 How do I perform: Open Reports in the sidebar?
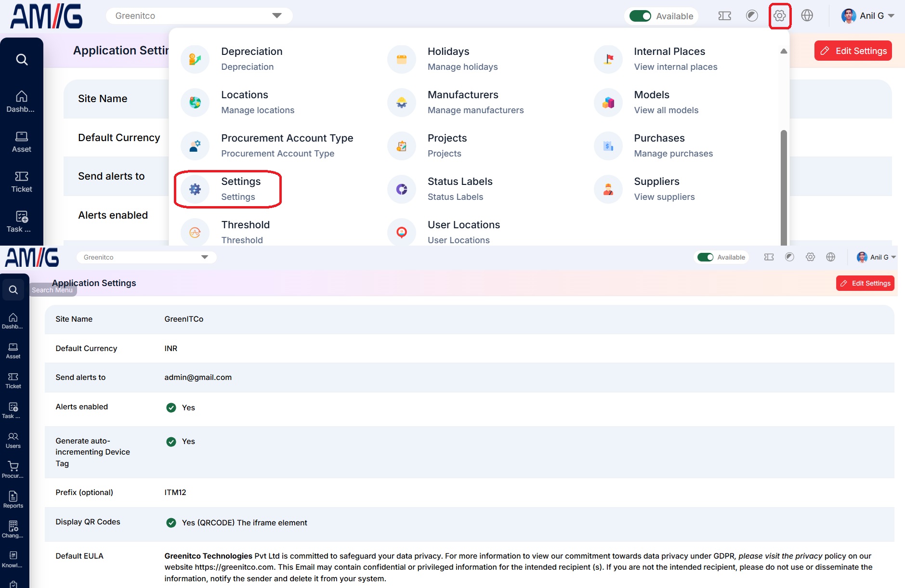[x=13, y=500]
